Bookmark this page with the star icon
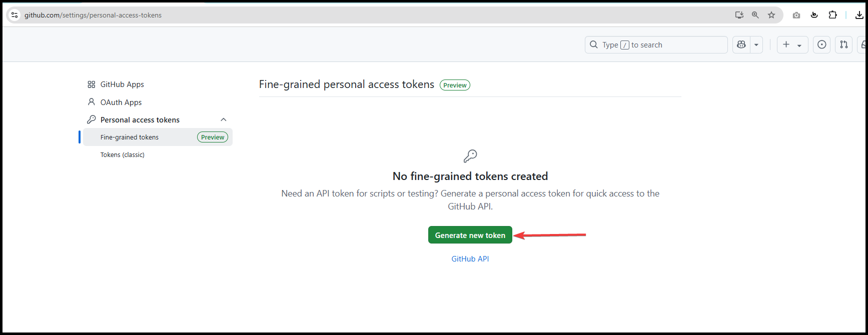Screen dimensions: 868x335 click(771, 15)
